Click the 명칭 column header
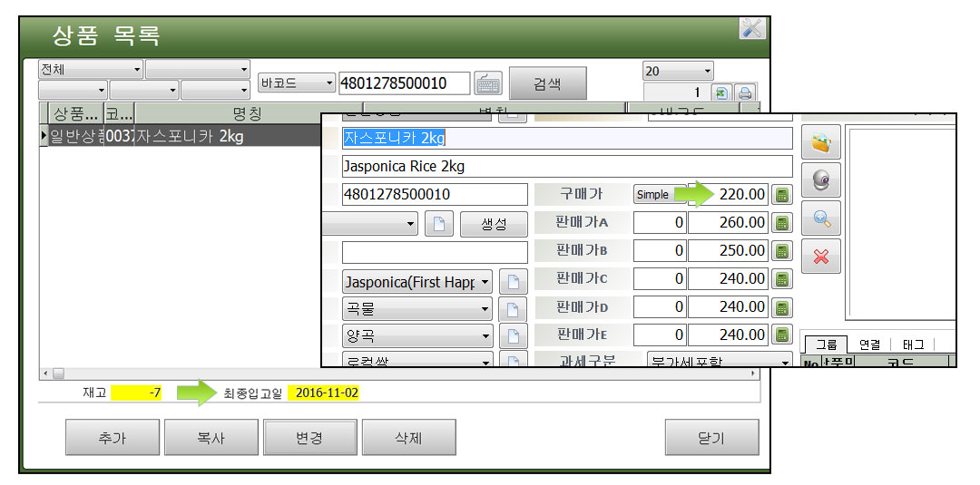Image resolution: width=980 pixels, height=485 pixels. pos(246,113)
